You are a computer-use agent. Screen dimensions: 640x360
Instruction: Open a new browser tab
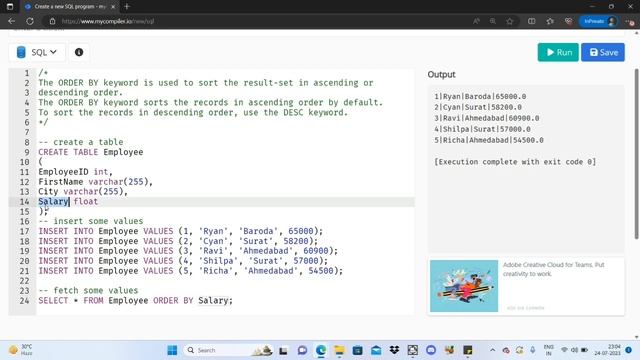pos(127,7)
